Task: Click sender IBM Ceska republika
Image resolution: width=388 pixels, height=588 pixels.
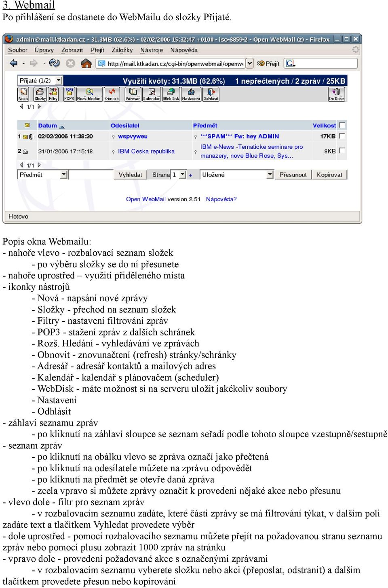Action: pos(146,151)
